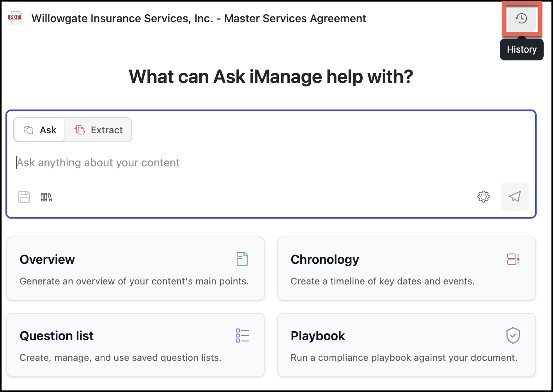This screenshot has height=392, width=553.
Task: Click the save floppy disk icon
Action: click(x=24, y=197)
